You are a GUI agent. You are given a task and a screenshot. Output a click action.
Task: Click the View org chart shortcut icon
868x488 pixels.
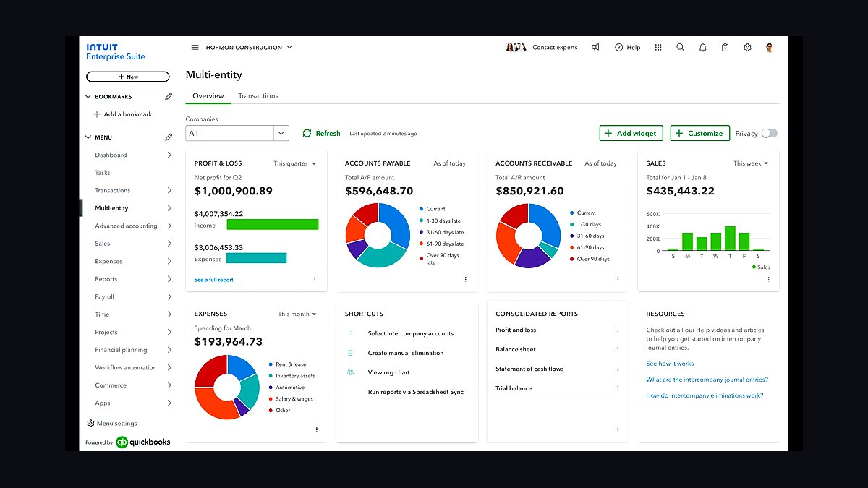(x=351, y=372)
